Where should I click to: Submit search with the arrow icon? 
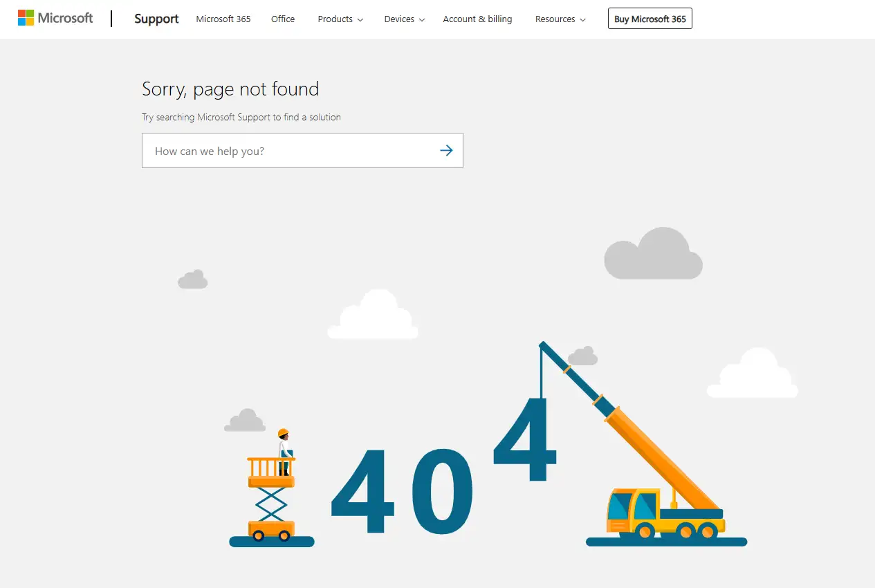pyautogui.click(x=446, y=150)
